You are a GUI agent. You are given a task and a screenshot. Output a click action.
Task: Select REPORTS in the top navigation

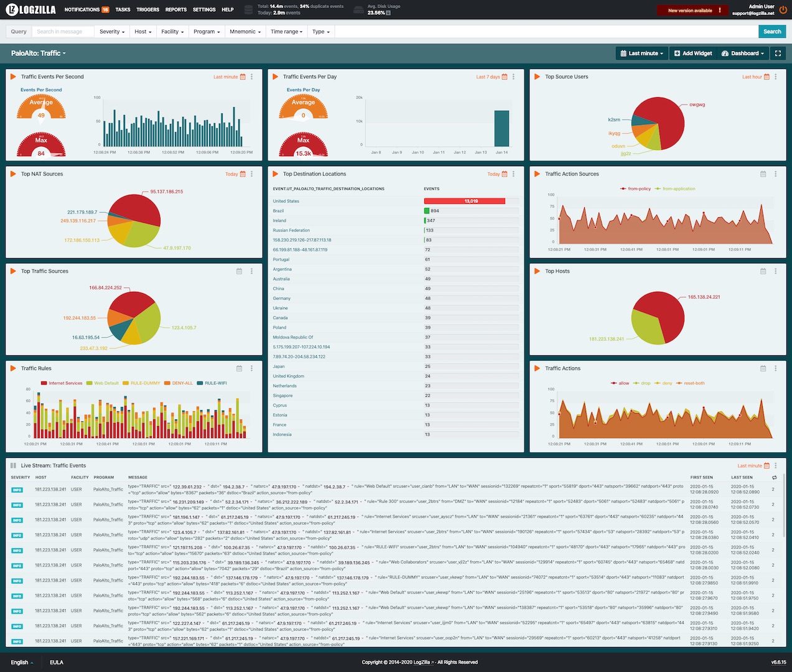[x=175, y=9]
